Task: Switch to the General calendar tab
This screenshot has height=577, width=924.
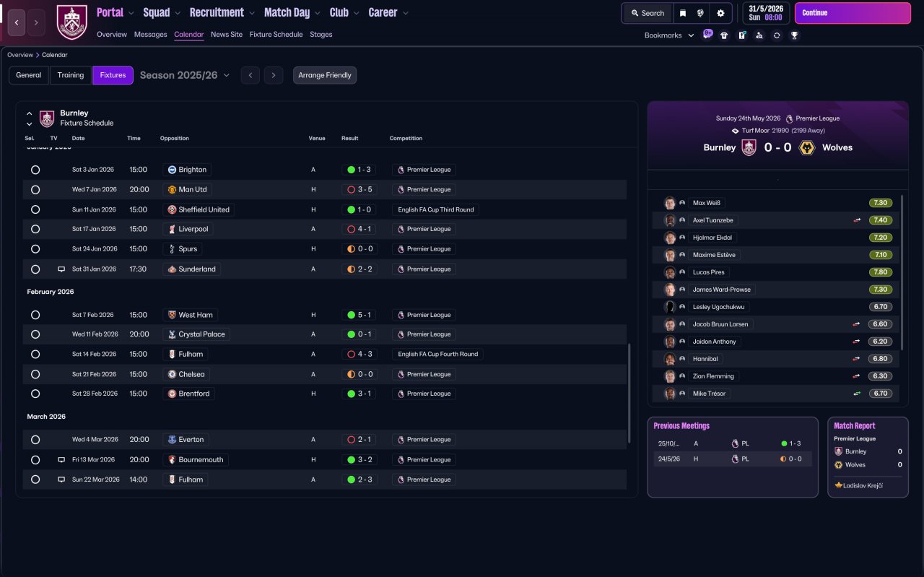Action: 29,75
